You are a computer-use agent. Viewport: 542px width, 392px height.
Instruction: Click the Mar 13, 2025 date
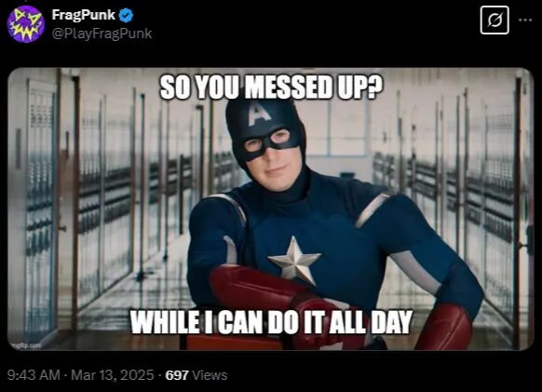113,375
